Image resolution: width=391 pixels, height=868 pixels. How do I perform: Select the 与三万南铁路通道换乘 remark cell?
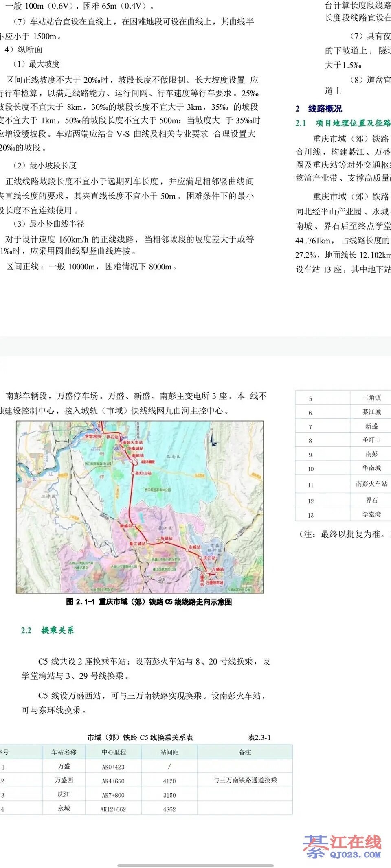(245, 780)
